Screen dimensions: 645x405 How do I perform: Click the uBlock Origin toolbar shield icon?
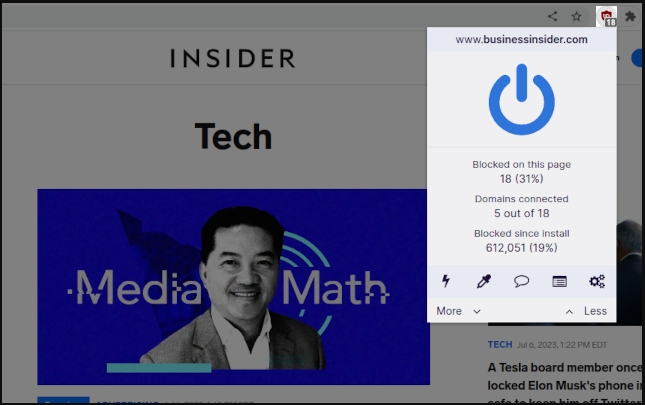(607, 17)
